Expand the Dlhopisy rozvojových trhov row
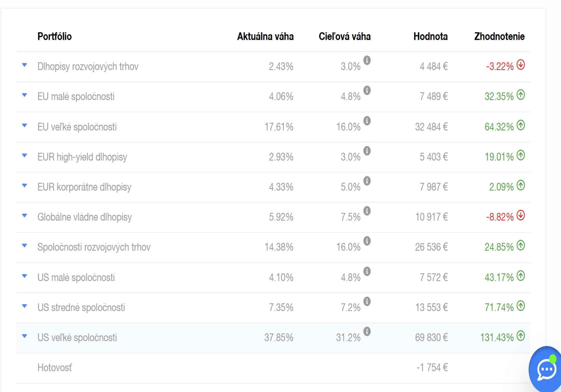 tap(25, 65)
